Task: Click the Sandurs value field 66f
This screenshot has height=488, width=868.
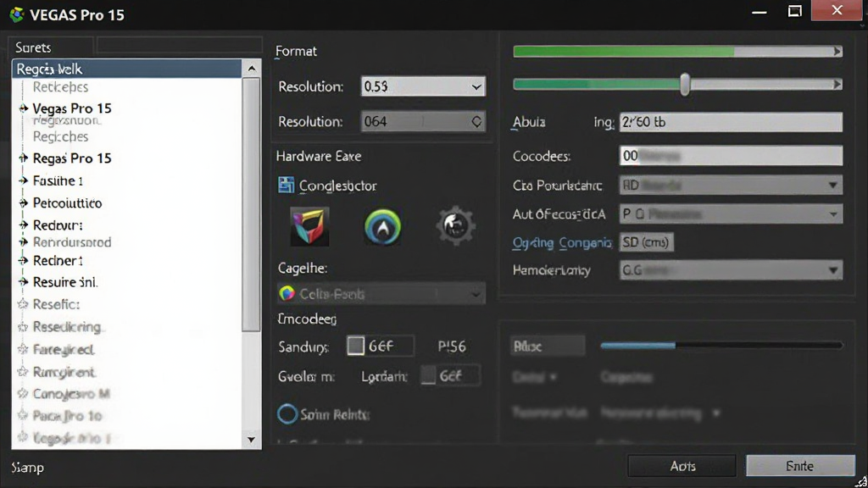Action: (390, 346)
